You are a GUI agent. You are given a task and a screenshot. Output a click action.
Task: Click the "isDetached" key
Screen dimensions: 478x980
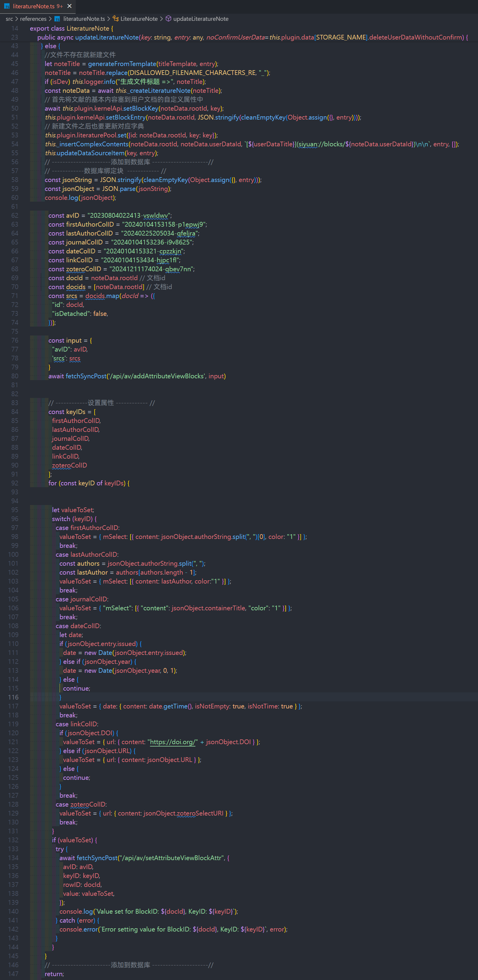[x=71, y=314]
